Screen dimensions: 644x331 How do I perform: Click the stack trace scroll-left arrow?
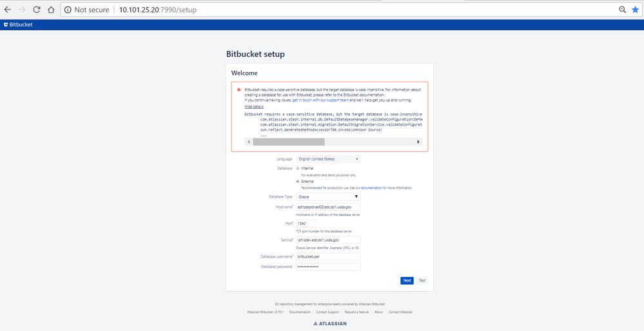coord(248,142)
